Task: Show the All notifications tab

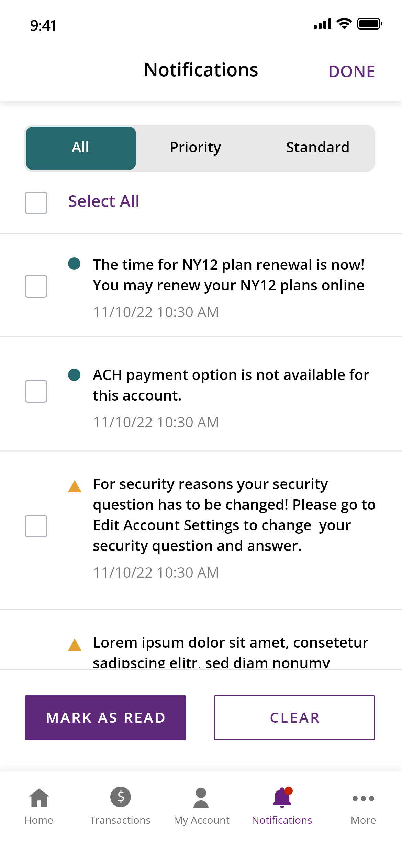Action: 81,148
